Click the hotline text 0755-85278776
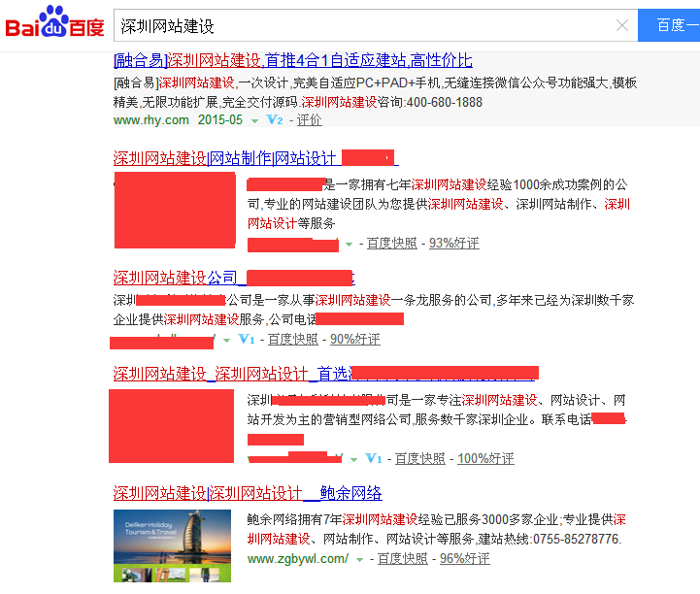This screenshot has width=700, height=594. (576, 539)
